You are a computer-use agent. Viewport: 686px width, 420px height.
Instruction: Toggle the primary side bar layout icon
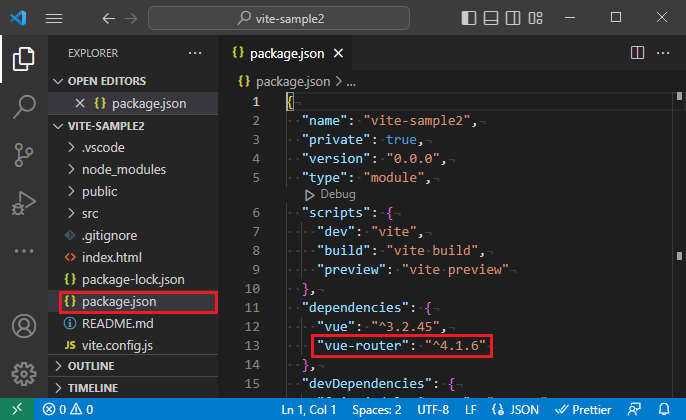(469, 18)
